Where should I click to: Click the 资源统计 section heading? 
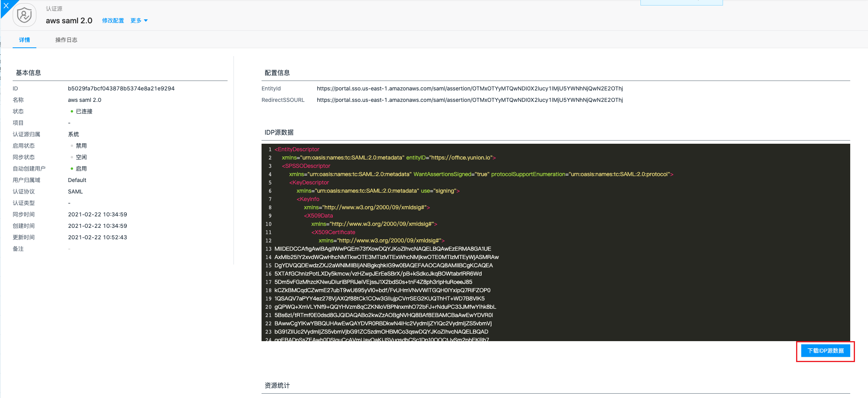tap(277, 386)
